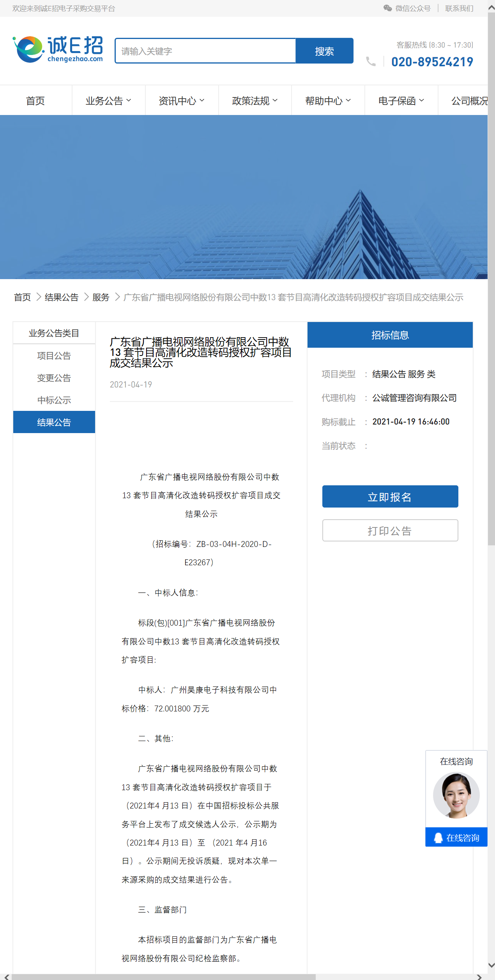Click the 打印公告 button

[390, 531]
